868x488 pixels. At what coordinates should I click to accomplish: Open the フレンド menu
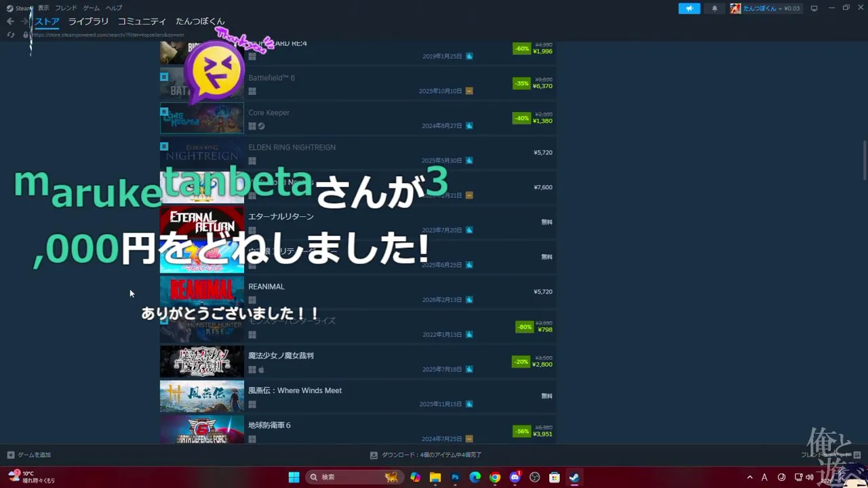point(66,8)
